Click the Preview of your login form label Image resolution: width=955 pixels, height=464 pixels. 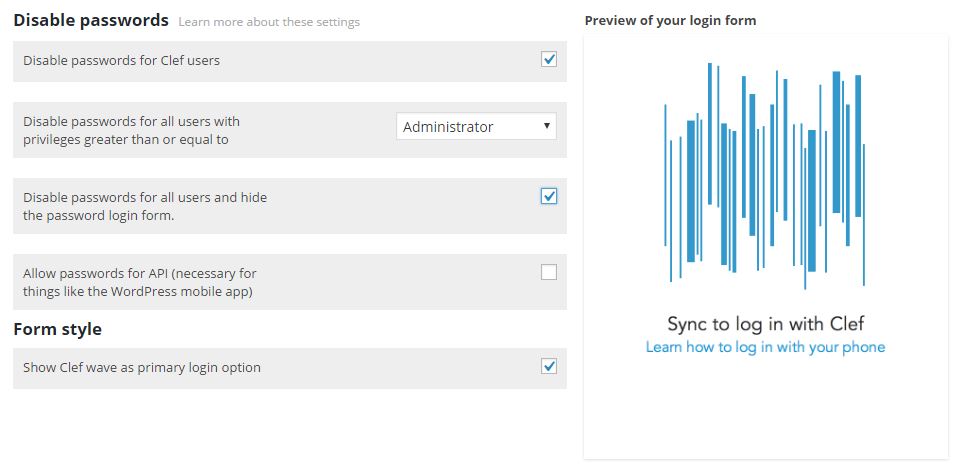coord(670,20)
